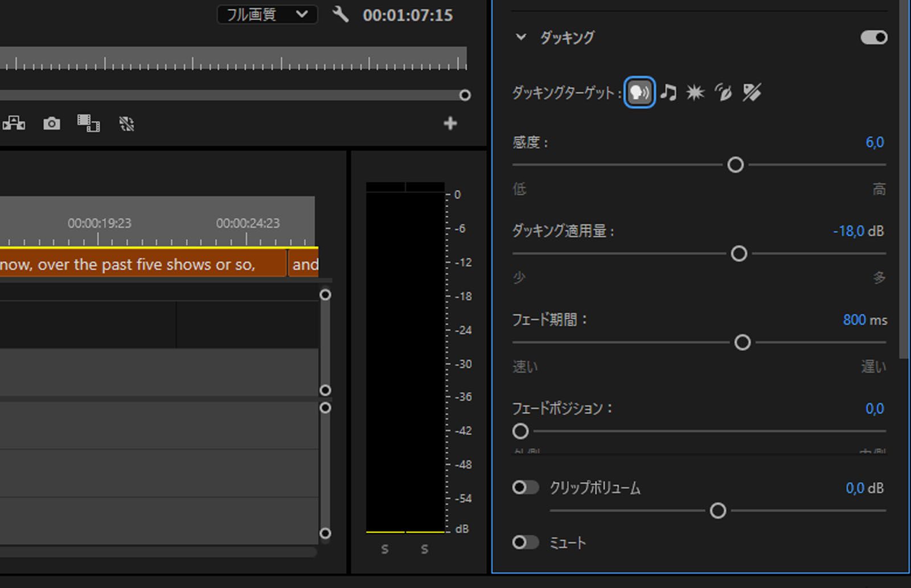Click the 感度 sensitivity slider handle
Image resolution: width=911 pixels, height=588 pixels.
[736, 165]
